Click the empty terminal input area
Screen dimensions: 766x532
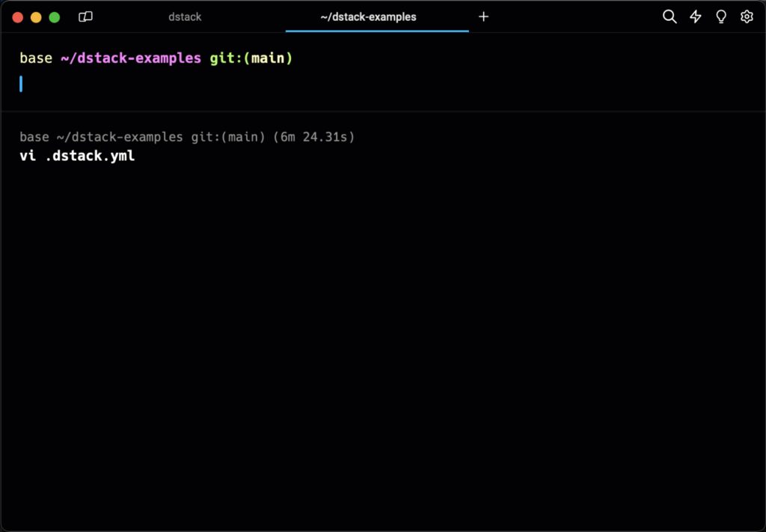[x=224, y=84]
